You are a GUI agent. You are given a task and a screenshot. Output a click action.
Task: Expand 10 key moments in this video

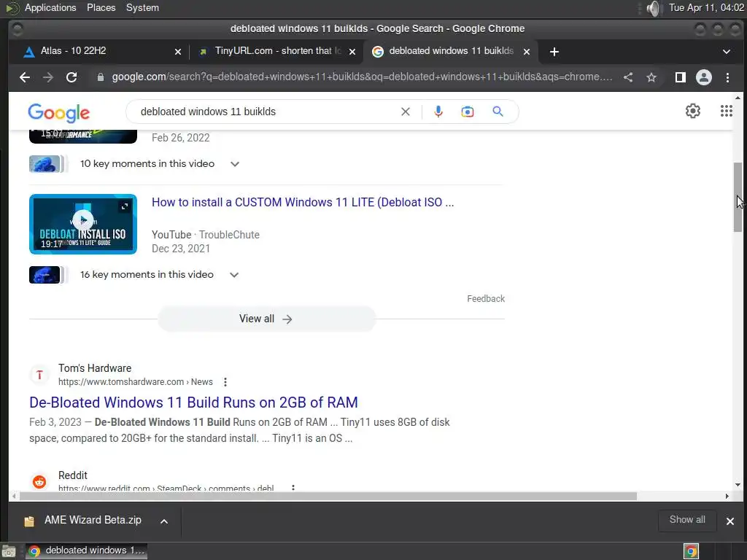click(234, 164)
